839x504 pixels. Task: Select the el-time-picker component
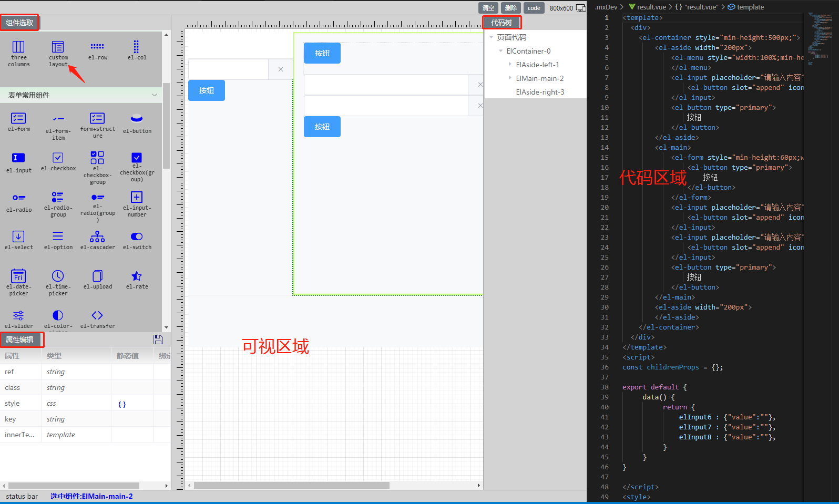pos(58,283)
